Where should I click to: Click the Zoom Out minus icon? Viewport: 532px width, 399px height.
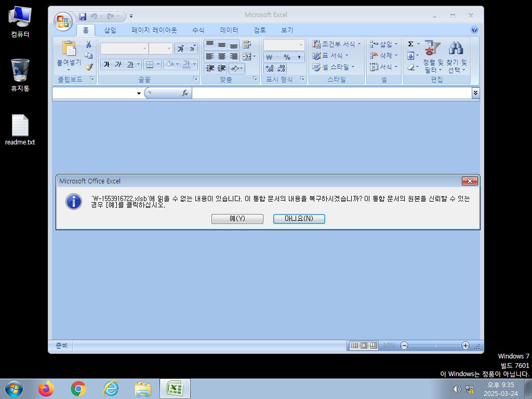404,345
